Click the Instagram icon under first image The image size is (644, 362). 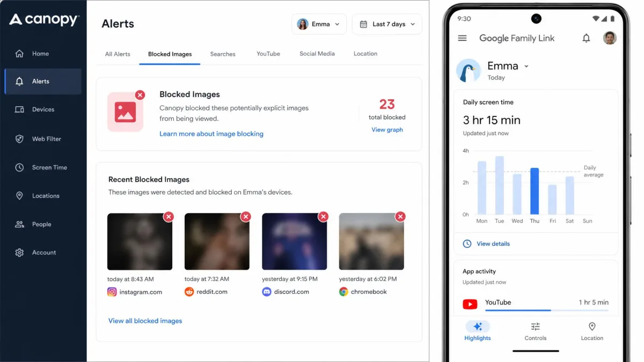(112, 292)
